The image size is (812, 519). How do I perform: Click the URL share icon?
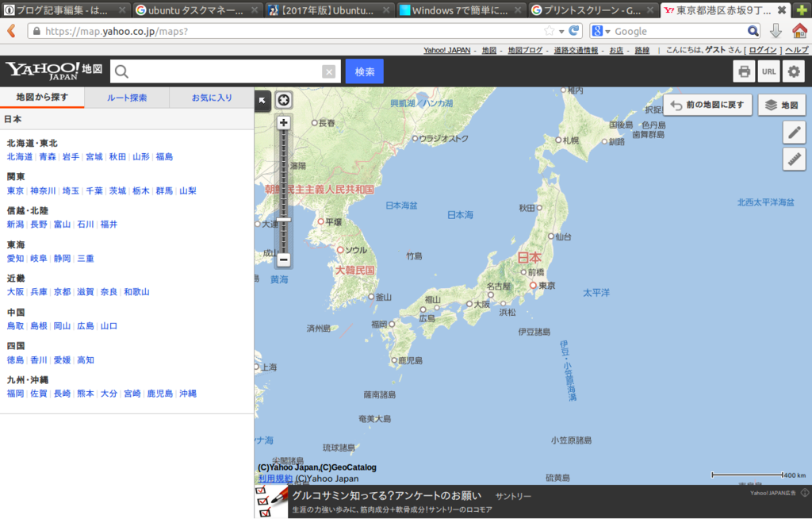pos(768,71)
